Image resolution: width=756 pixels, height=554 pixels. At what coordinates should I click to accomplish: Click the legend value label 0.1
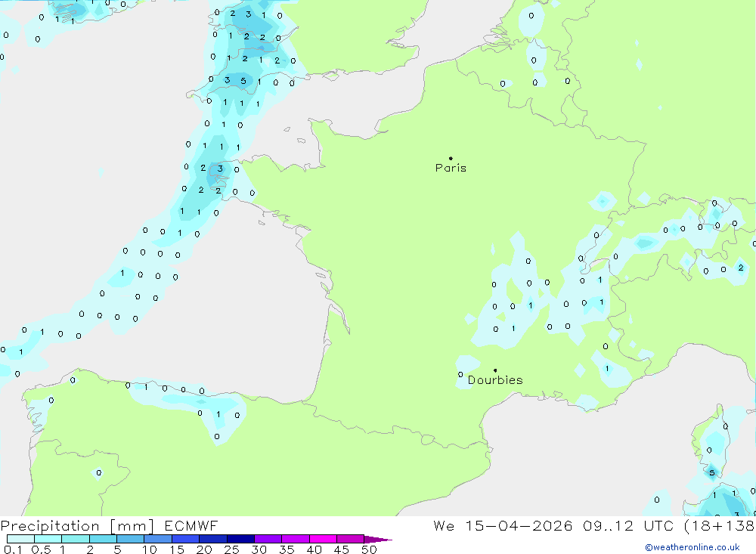click(x=13, y=549)
